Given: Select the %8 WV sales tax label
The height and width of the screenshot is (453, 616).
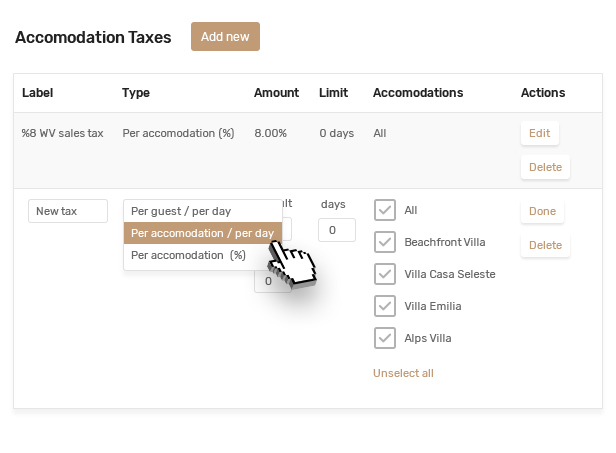Looking at the screenshot, I should [x=62, y=133].
